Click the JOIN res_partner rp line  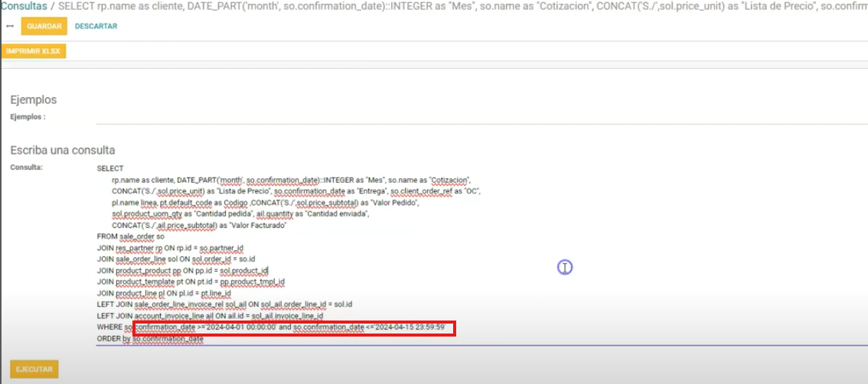click(170, 248)
